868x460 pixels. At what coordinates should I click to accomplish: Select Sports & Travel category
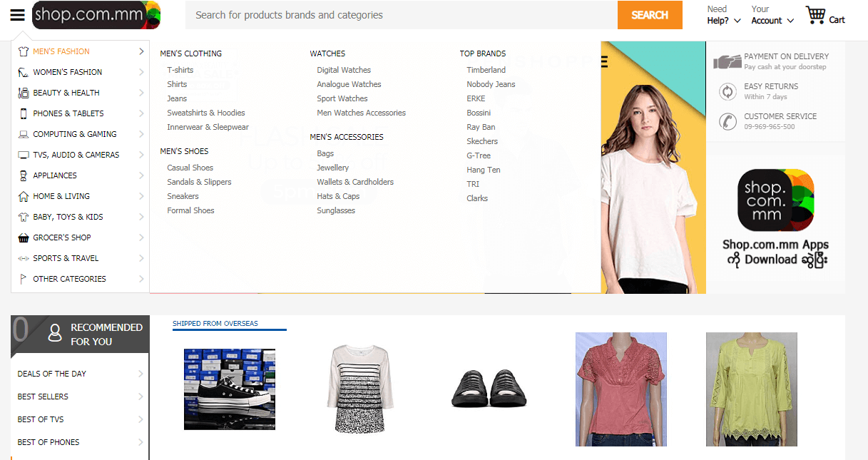pos(66,258)
